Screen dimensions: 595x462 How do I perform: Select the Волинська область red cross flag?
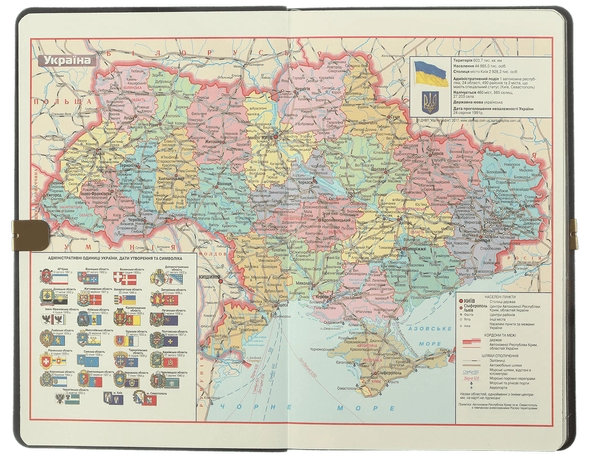(129, 280)
